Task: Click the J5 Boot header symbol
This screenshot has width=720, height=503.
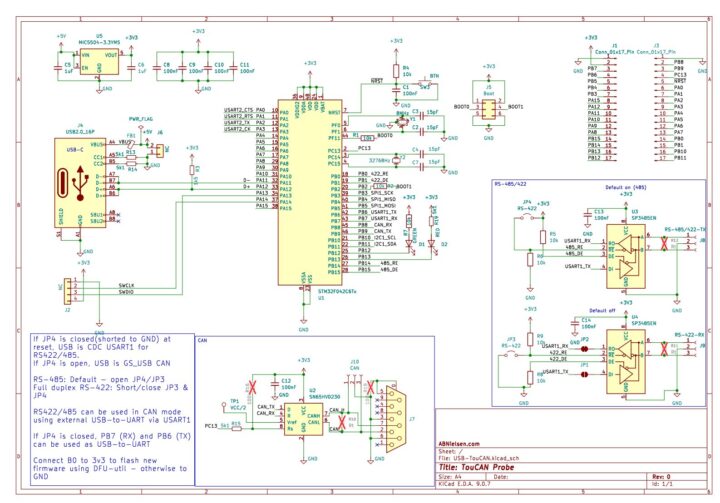Action: click(489, 110)
